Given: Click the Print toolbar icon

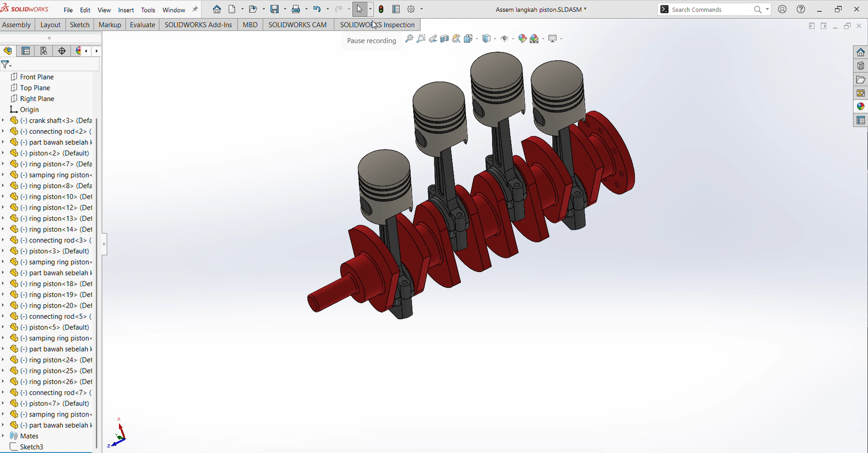Looking at the screenshot, I should [x=296, y=10].
